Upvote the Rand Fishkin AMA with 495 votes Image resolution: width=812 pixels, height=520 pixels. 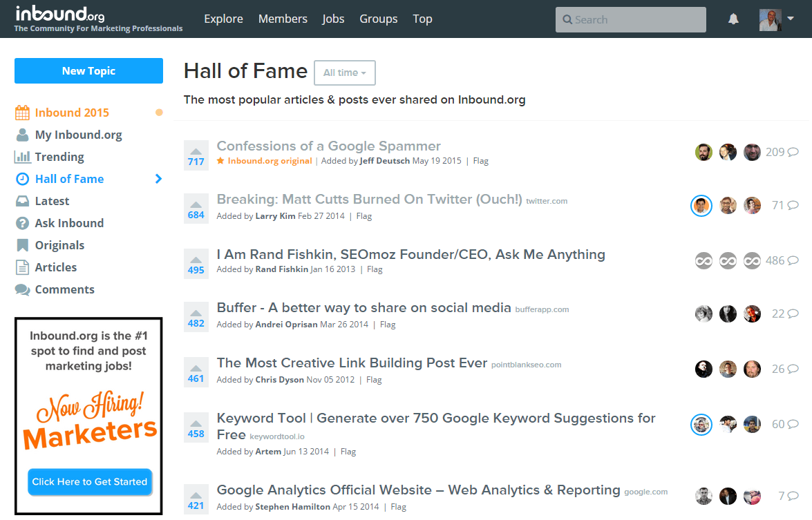pos(196,264)
